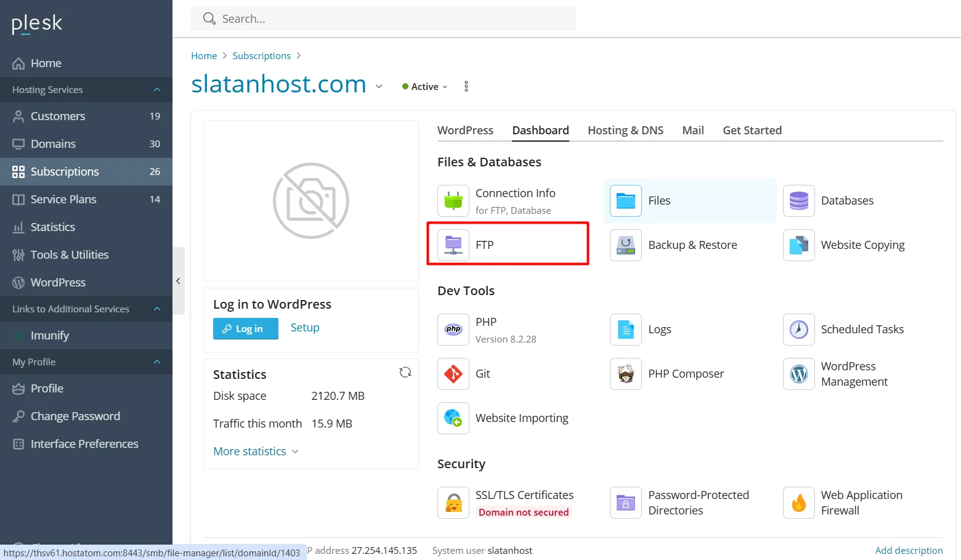Viewport: 961px width, 560px height.
Task: Click the Log in to WordPress button
Action: tap(246, 329)
